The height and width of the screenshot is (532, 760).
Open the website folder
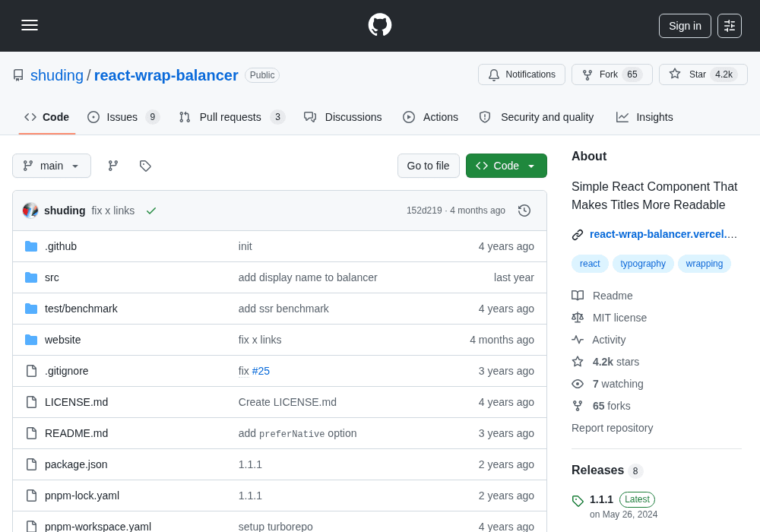pos(62,340)
